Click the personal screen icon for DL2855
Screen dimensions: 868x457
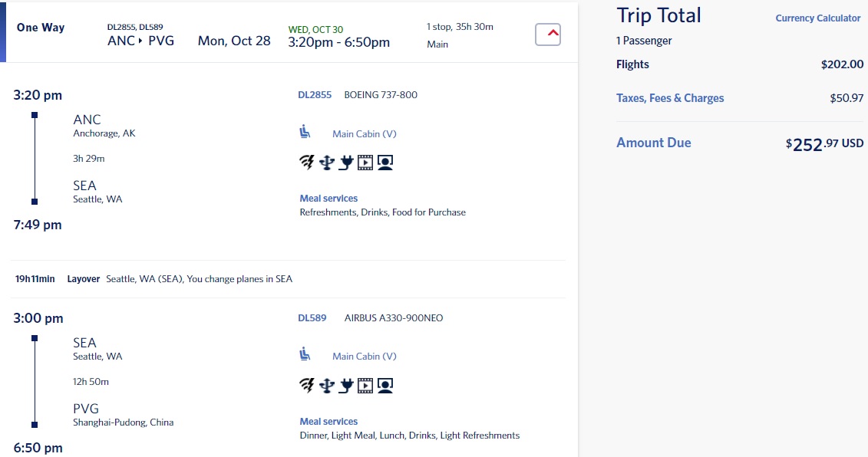385,162
